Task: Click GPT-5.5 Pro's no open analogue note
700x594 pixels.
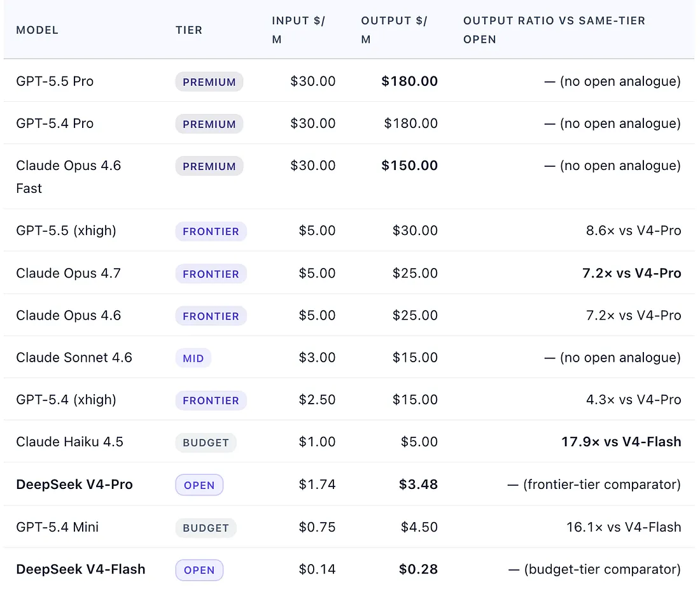Action: (612, 81)
